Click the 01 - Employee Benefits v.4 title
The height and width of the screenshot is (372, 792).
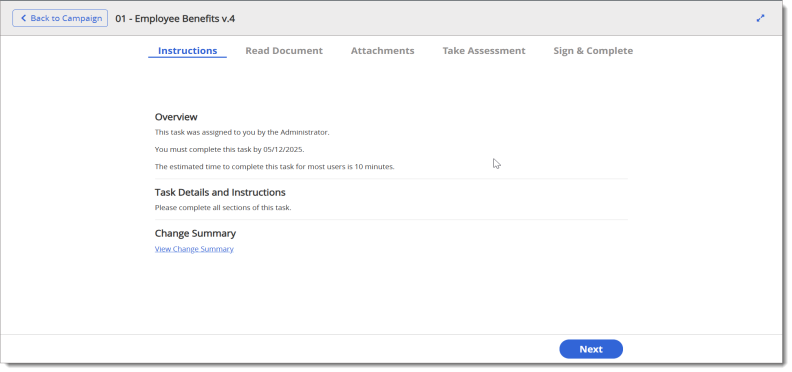pos(175,19)
